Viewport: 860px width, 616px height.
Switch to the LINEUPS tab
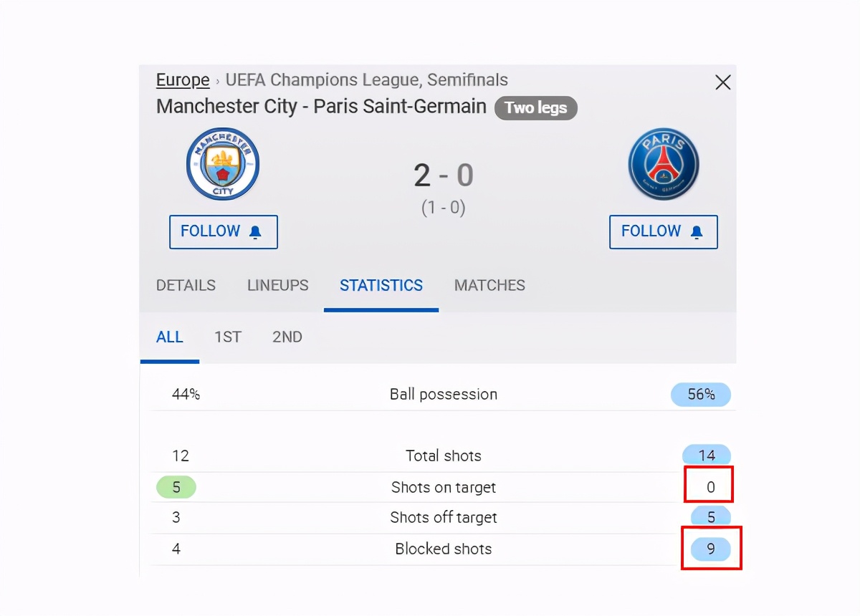click(277, 285)
